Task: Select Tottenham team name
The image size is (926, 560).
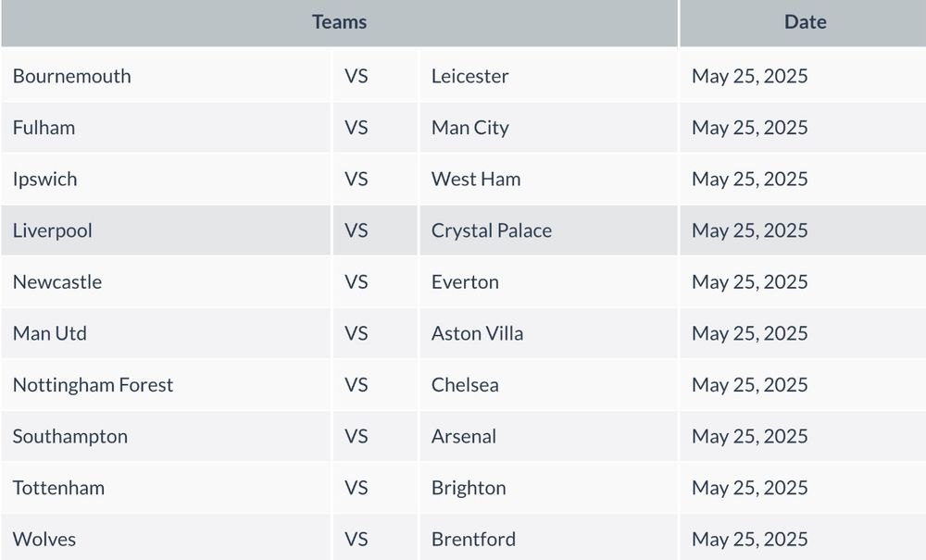Action: coord(58,488)
